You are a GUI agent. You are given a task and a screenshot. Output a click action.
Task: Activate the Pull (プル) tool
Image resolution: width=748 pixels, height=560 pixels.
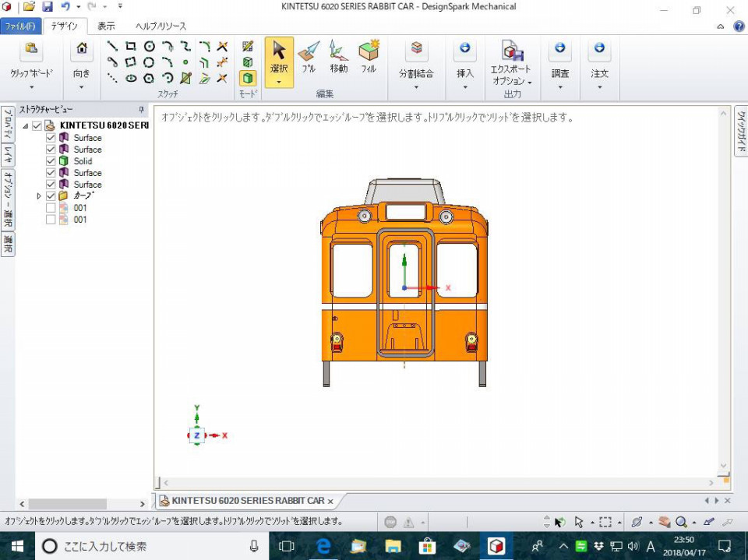tap(309, 56)
